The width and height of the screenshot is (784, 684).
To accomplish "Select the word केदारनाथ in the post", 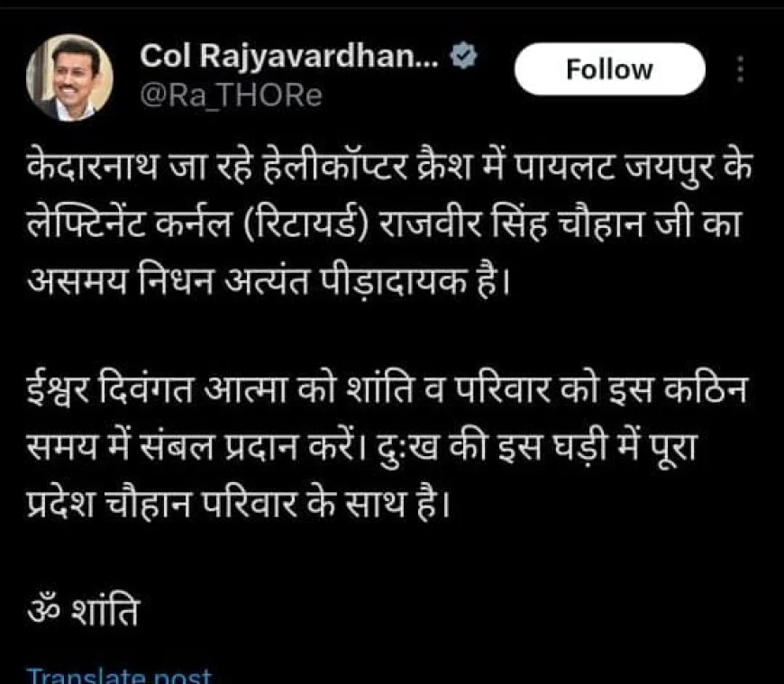I will pos(93,166).
